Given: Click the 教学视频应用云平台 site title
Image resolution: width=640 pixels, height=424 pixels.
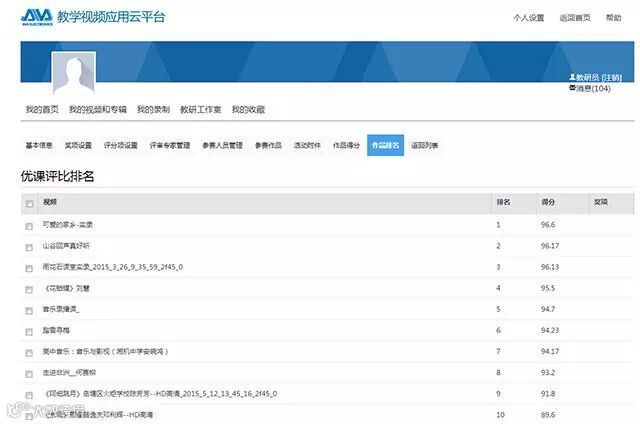Looking at the screenshot, I should coord(111,17).
